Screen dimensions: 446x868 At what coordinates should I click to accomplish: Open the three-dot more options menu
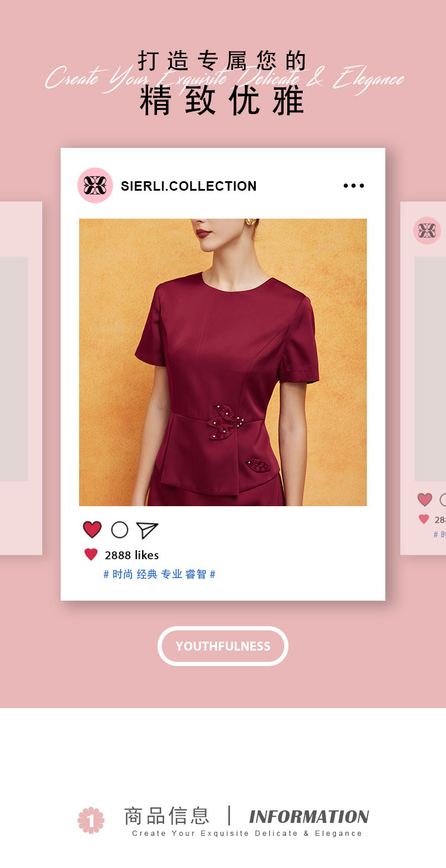(x=354, y=185)
